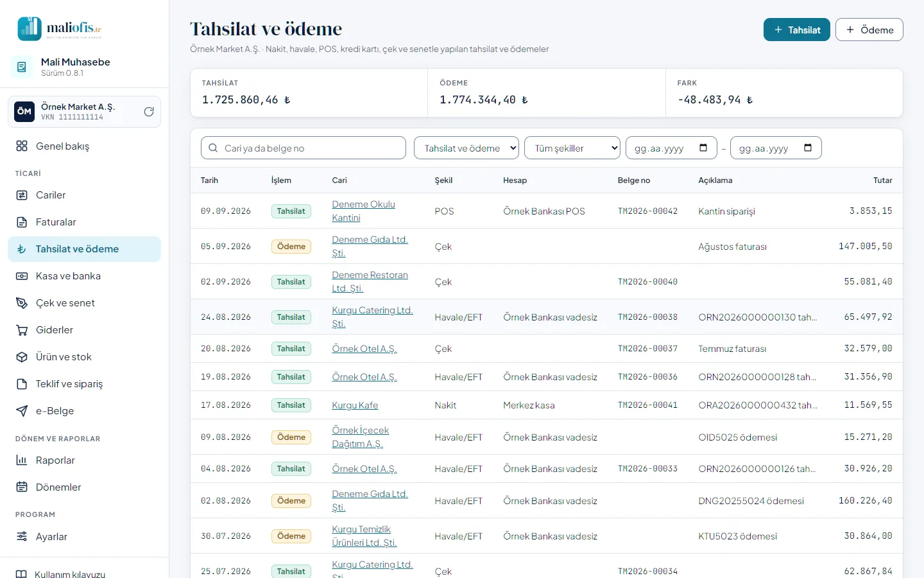Click the Ayarlar sliders icon
The width and height of the screenshot is (924, 578).
tap(22, 537)
